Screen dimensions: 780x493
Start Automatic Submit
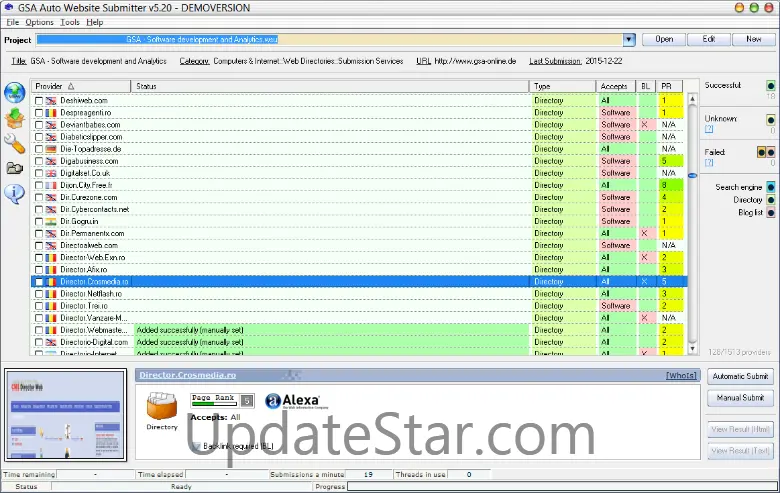tap(740, 376)
